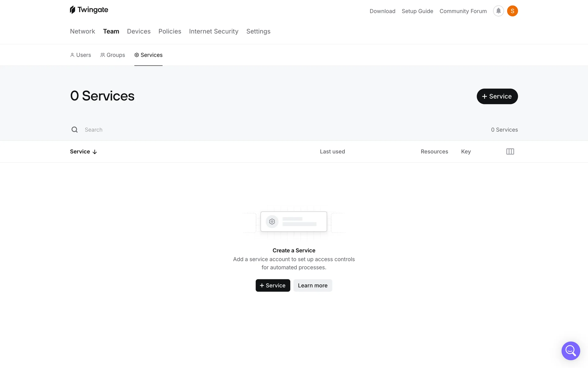Viewport: 588px width, 368px height.
Task: Open Policies from the top navigation
Action: 170,31
